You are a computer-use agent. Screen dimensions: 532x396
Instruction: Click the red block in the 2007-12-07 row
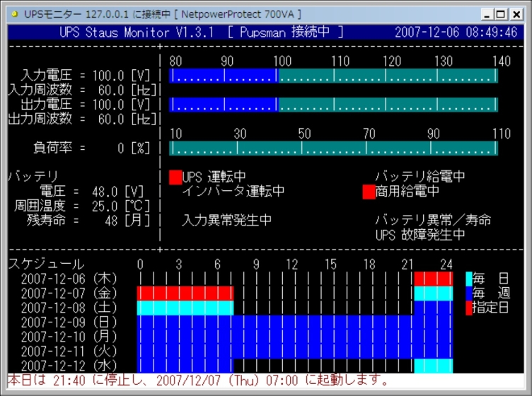pos(185,293)
